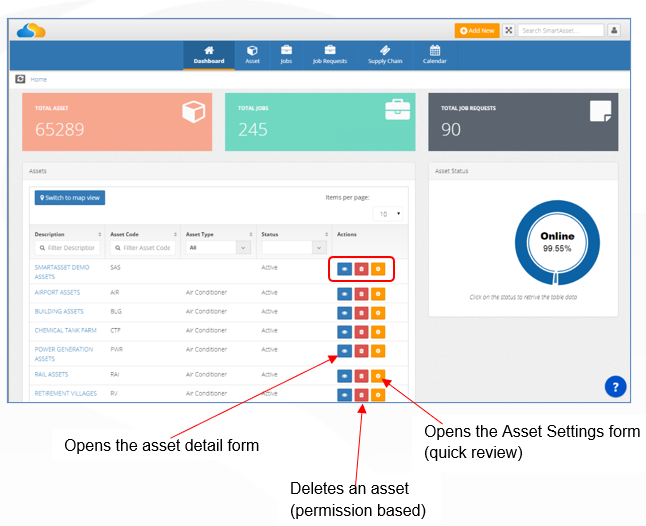Open the Dashboard tab

coord(209,55)
